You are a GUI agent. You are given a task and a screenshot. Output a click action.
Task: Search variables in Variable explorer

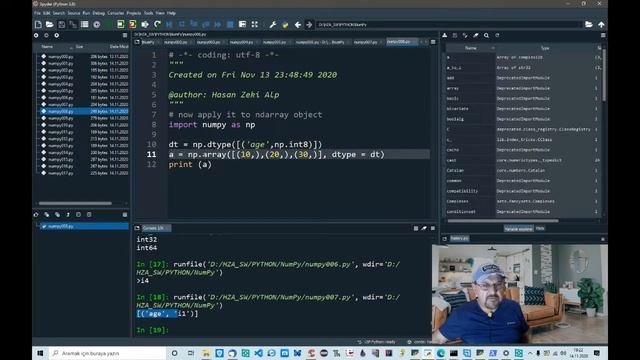(x=487, y=36)
